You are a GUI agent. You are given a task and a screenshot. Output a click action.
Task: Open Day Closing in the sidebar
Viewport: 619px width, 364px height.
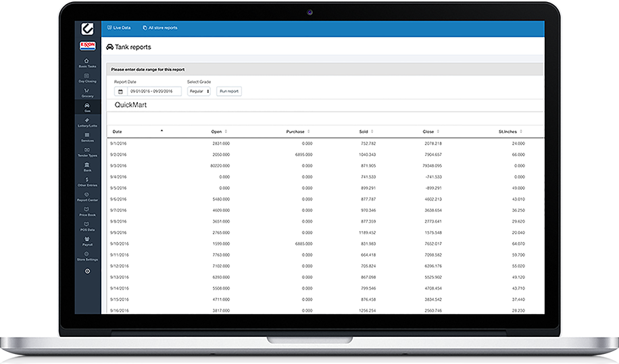tap(87, 78)
